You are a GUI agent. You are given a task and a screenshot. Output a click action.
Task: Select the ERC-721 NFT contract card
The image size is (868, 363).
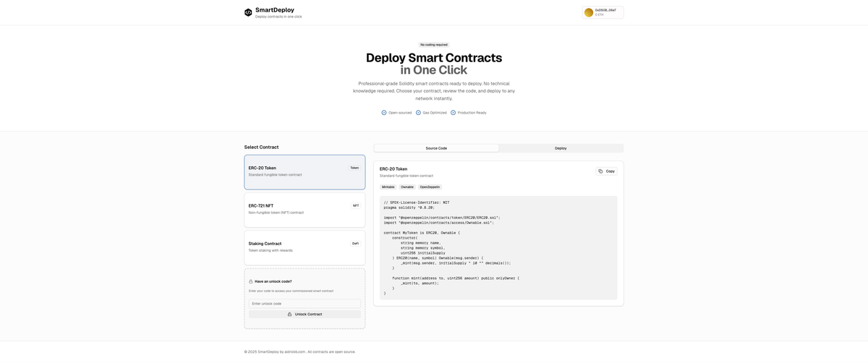[x=305, y=210]
